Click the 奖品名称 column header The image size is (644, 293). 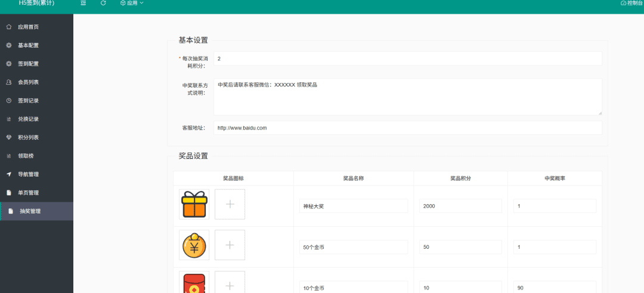click(354, 178)
